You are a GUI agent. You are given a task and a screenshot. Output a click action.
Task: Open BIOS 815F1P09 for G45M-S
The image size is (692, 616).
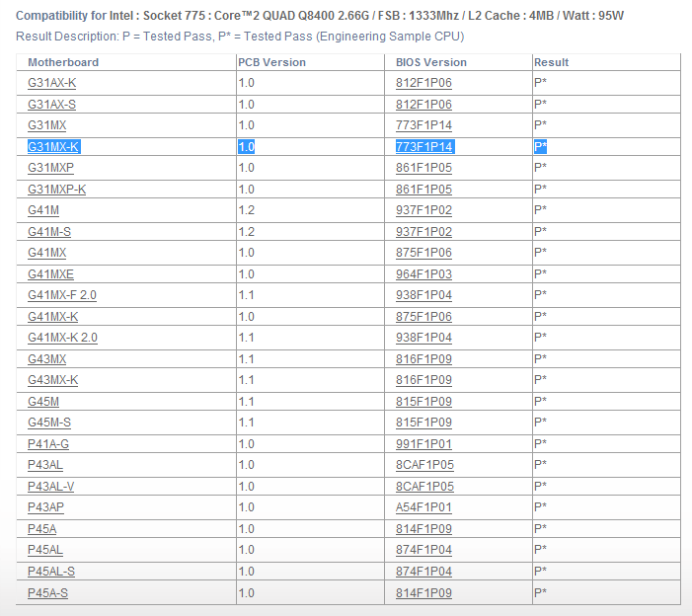[423, 422]
